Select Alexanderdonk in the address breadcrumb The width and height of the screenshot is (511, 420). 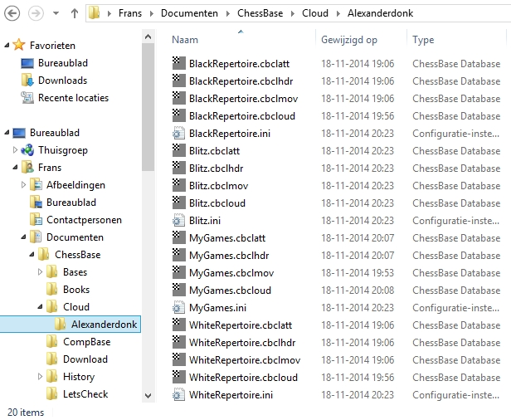coord(380,13)
